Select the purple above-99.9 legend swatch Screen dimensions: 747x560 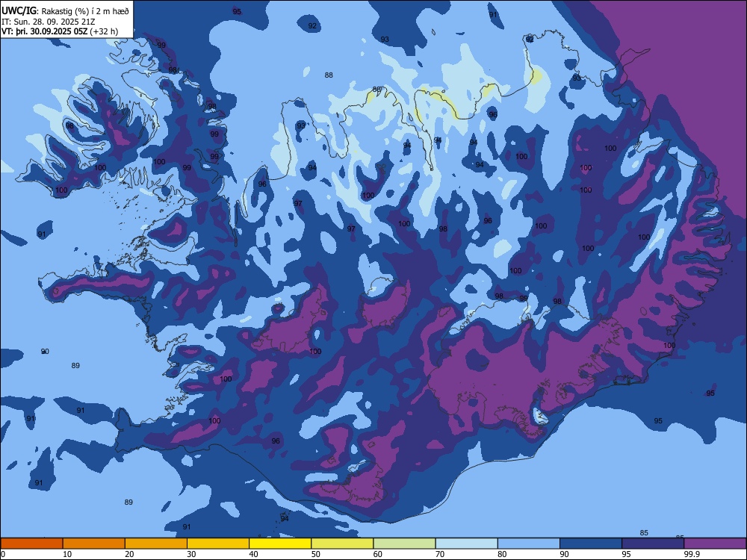[715, 544]
